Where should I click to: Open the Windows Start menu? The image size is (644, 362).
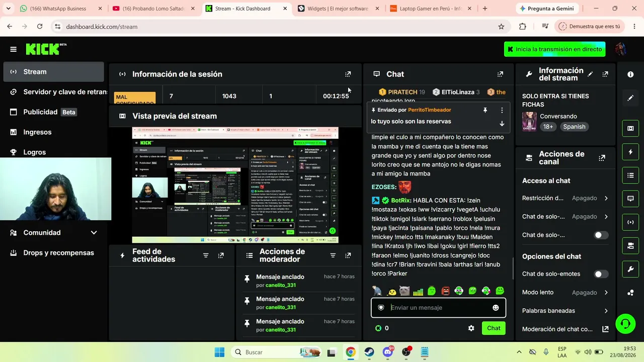coord(220,352)
